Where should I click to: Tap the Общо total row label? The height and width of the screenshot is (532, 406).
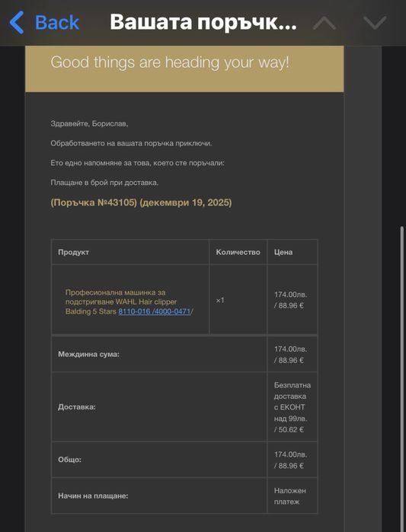click(69, 460)
